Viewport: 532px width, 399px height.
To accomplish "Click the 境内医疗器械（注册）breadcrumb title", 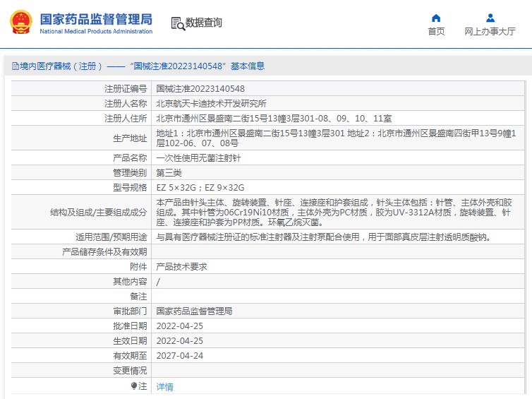I will coord(61,66).
